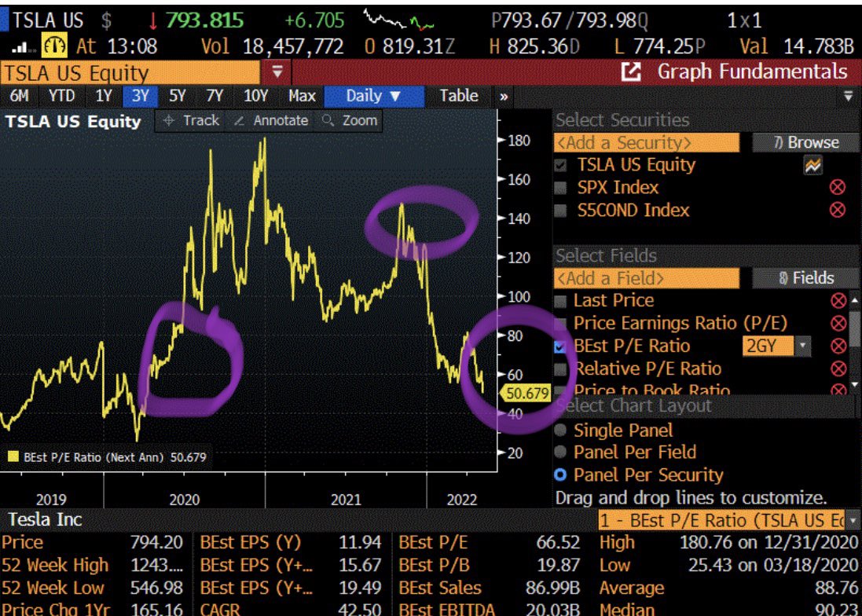The height and width of the screenshot is (616, 862).
Task: Click the intraday sparkline mini chart
Action: click(399, 20)
